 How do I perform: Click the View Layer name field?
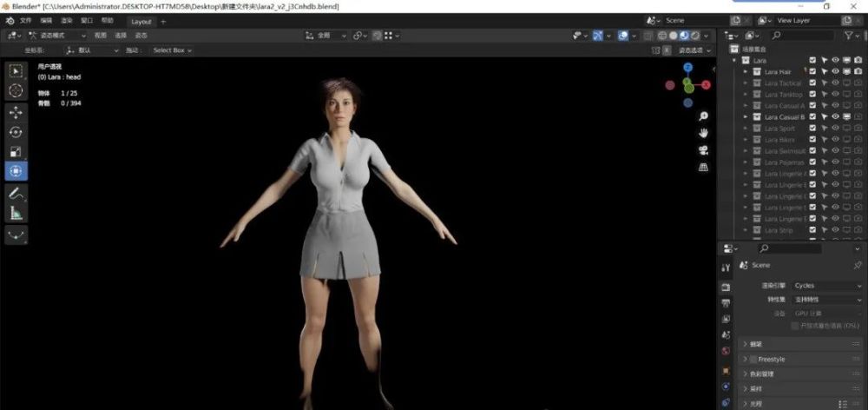pos(807,21)
